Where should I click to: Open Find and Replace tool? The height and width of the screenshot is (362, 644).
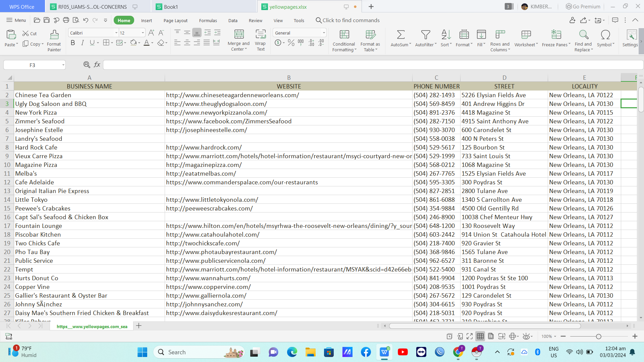coord(584,35)
